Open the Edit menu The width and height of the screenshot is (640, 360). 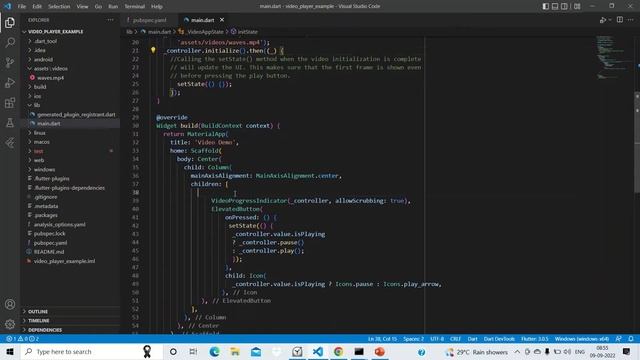37,7
